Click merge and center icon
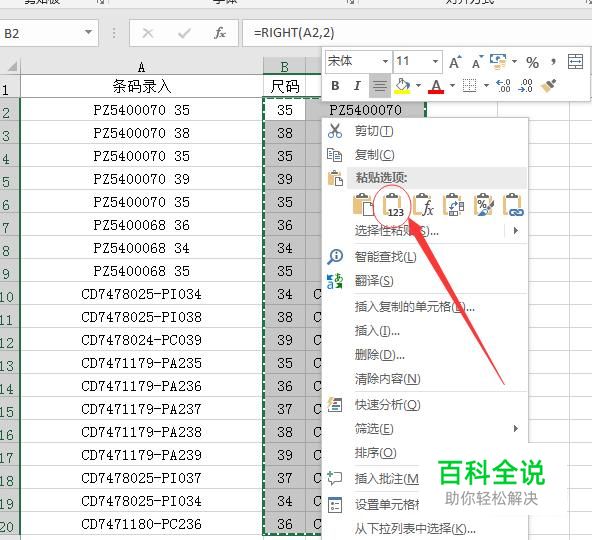The width and height of the screenshot is (592, 540). [575, 62]
